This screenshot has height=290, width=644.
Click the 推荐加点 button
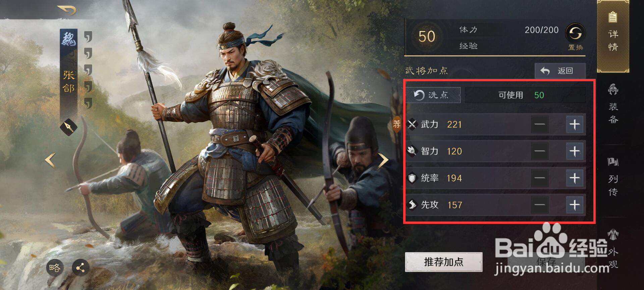click(x=444, y=262)
